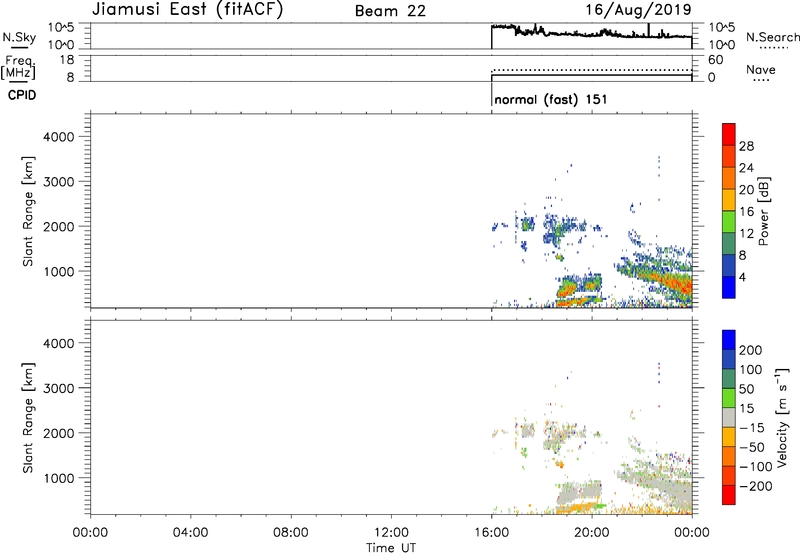
Task: Click the yellow 16-20 dB Power colorbar segment
Action: [729, 200]
